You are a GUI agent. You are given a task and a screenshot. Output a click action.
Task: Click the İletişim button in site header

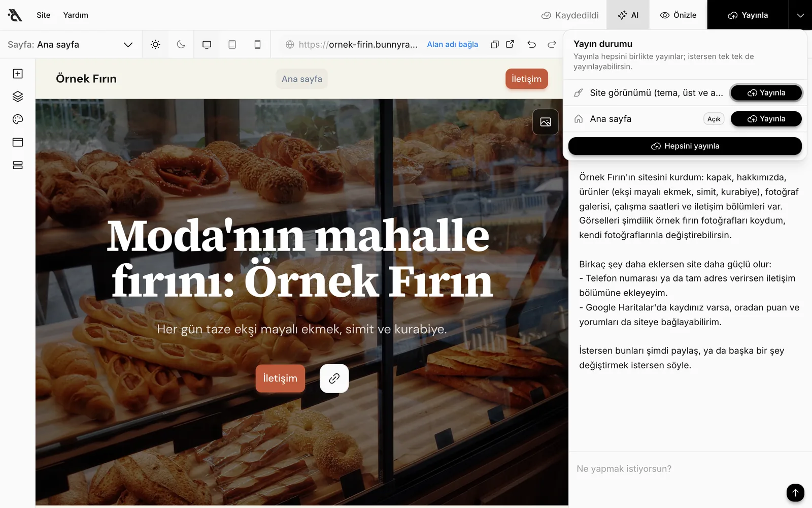(x=527, y=79)
